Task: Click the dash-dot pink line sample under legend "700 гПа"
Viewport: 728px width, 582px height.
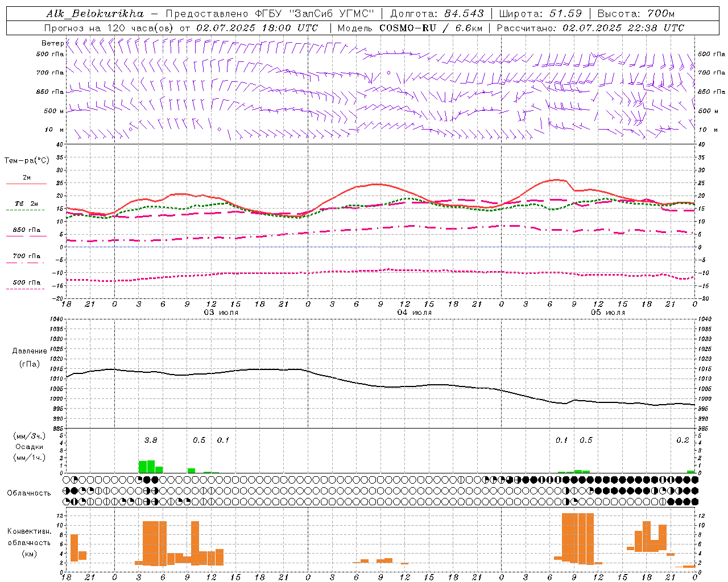Action: coord(25,263)
